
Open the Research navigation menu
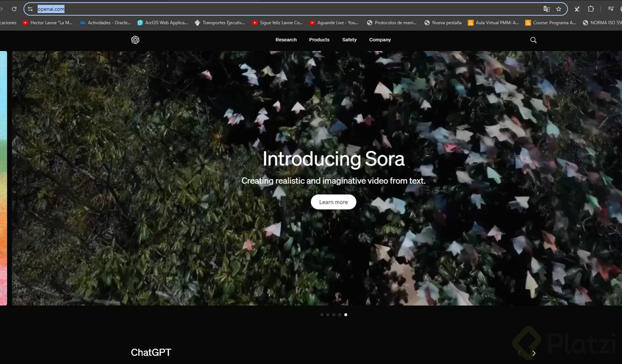[286, 40]
